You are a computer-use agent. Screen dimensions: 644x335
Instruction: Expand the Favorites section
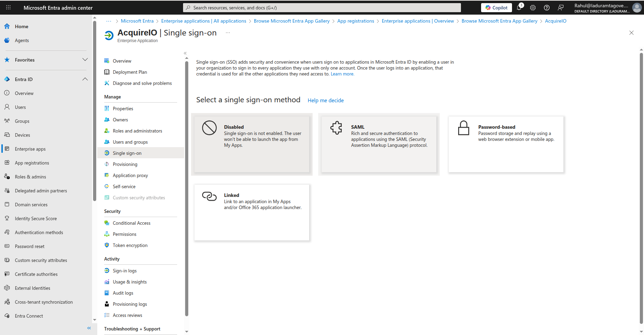click(x=85, y=60)
